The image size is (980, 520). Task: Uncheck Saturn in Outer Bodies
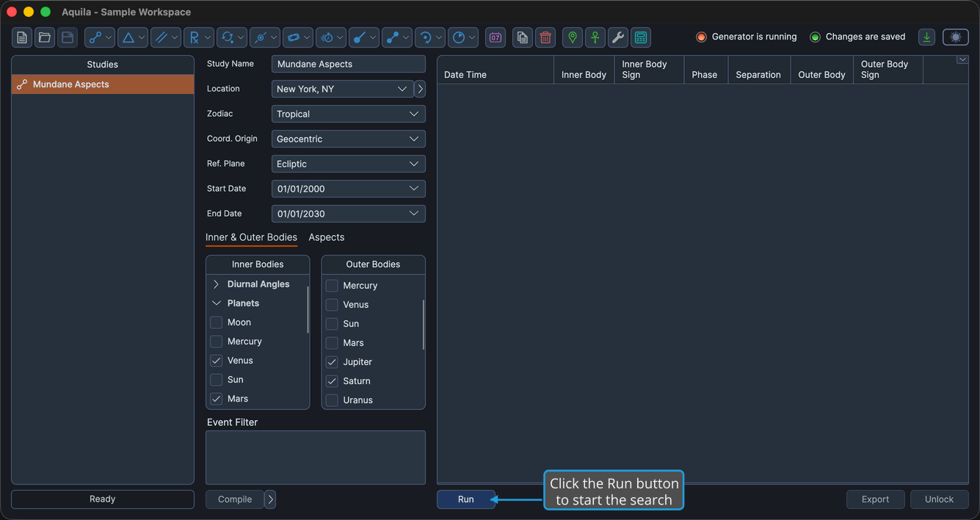[x=332, y=381]
